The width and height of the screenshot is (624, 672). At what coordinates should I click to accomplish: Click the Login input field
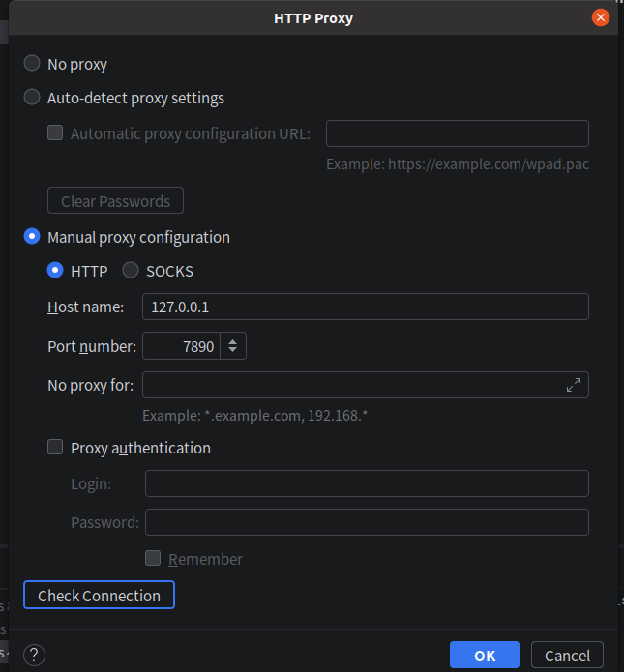(367, 483)
